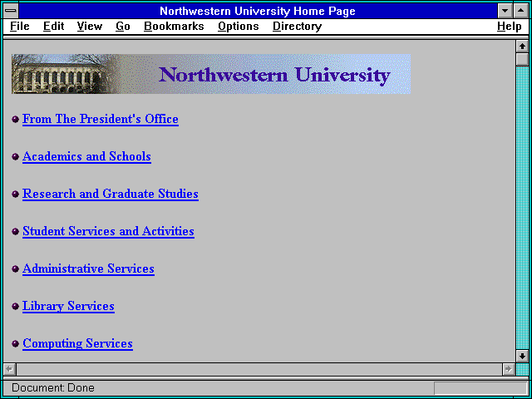Click the Northwestern University banner image
Screen dimensions: 532x399
(x=211, y=74)
